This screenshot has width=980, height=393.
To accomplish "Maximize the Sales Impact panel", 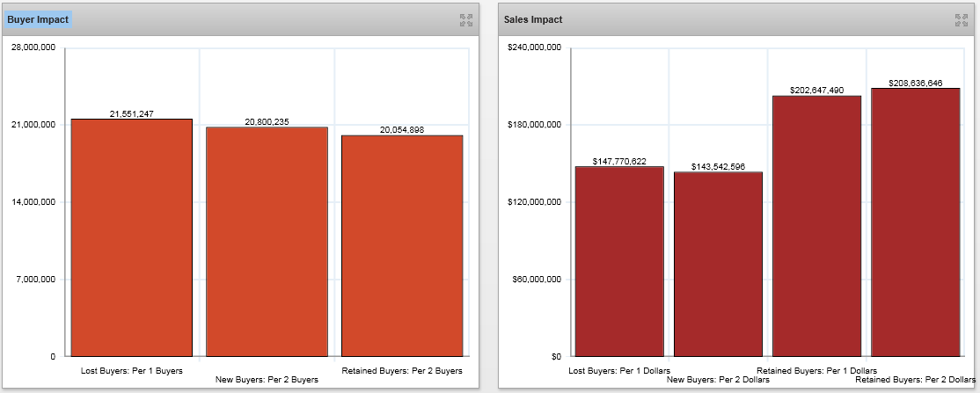I will (x=960, y=19).
